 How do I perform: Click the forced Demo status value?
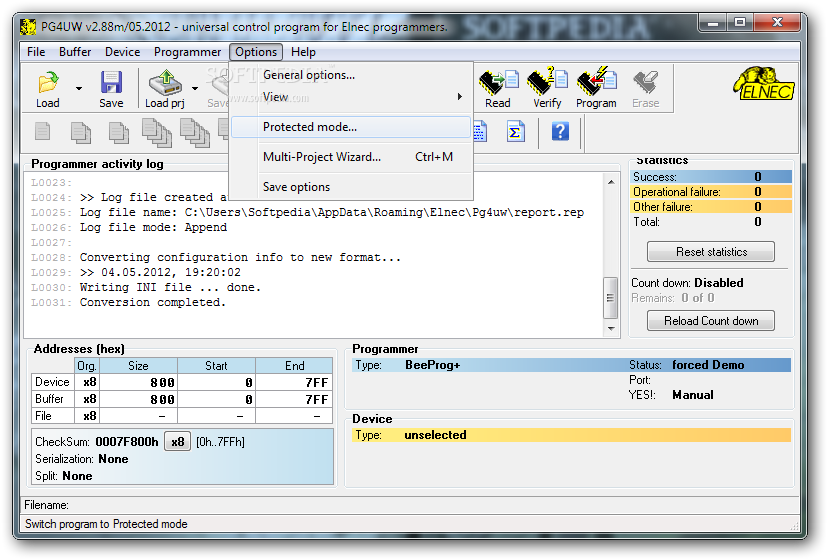[708, 365]
